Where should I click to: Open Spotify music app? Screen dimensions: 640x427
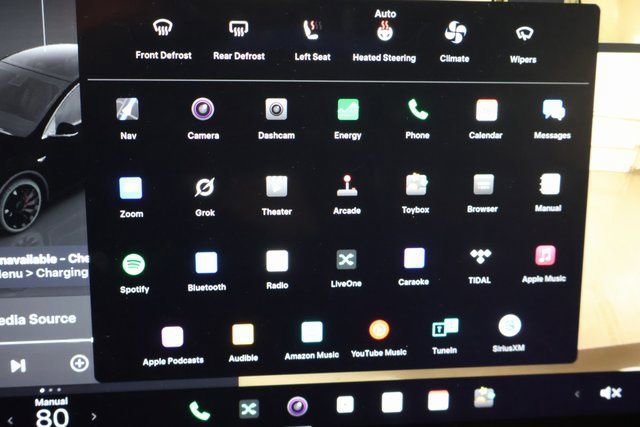tap(133, 264)
